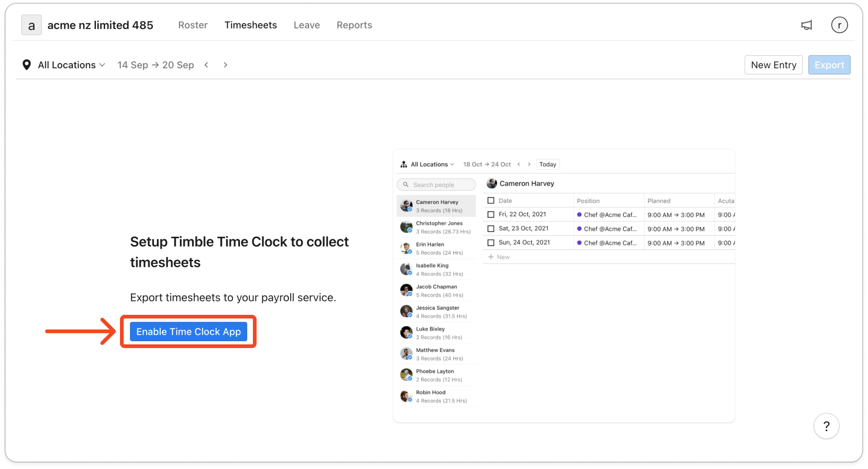Click the Cameron Harvey header avatar

(x=492, y=183)
